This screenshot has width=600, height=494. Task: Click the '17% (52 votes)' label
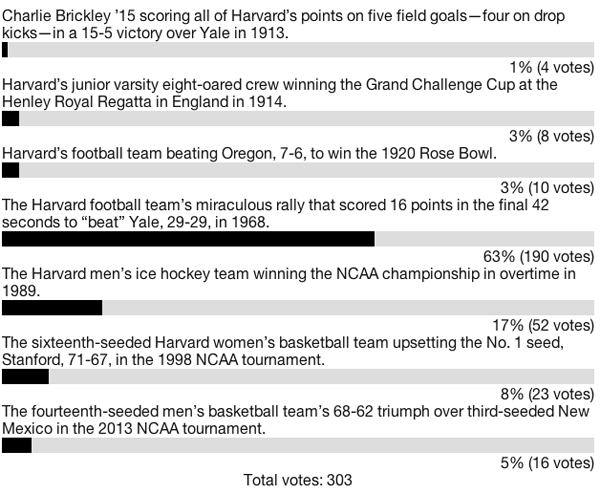(543, 326)
